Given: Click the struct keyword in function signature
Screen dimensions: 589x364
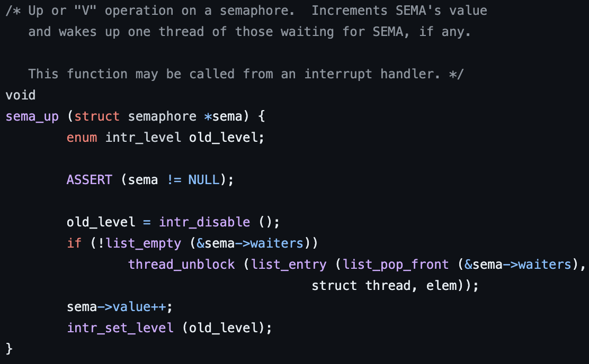Looking at the screenshot, I should pyautogui.click(x=97, y=116).
